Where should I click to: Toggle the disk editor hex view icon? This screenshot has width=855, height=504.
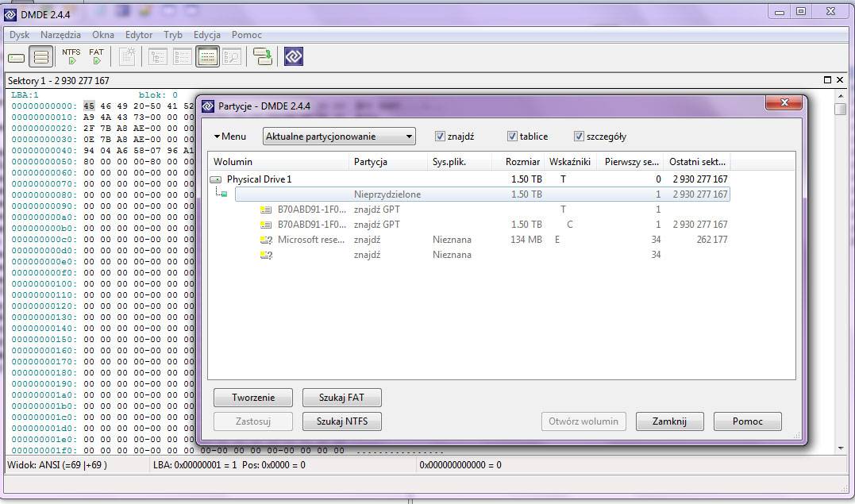tap(208, 56)
